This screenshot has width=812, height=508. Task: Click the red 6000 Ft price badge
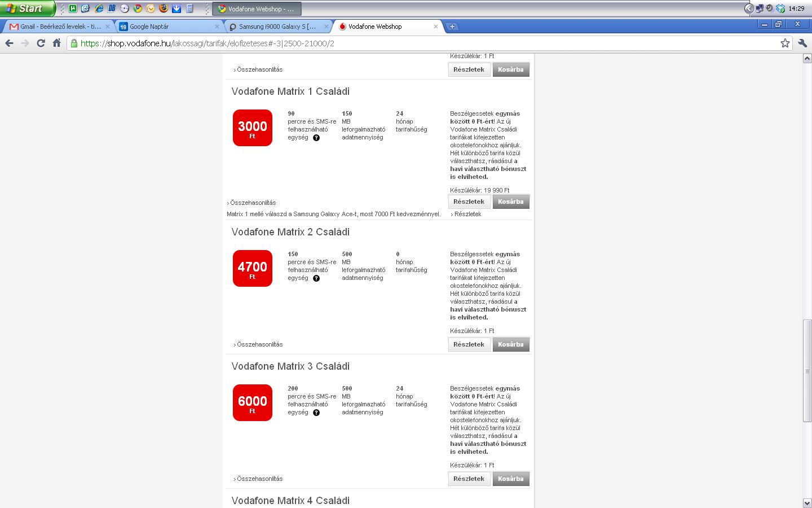tap(253, 402)
